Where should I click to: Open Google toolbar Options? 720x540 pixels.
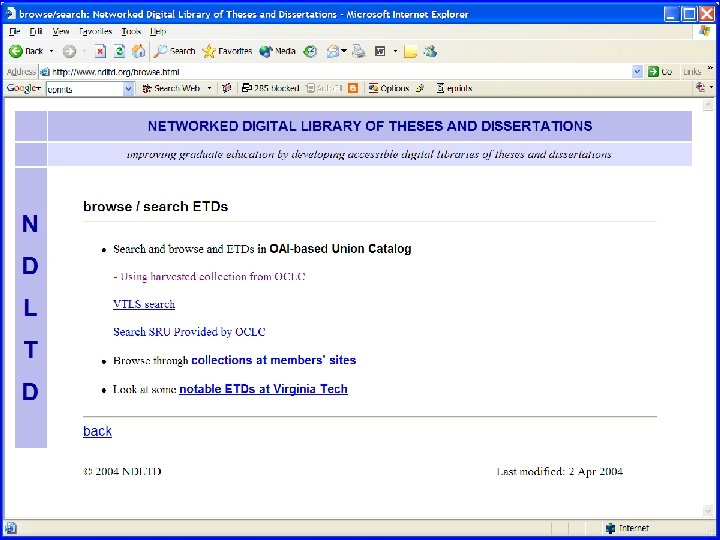[x=388, y=88]
